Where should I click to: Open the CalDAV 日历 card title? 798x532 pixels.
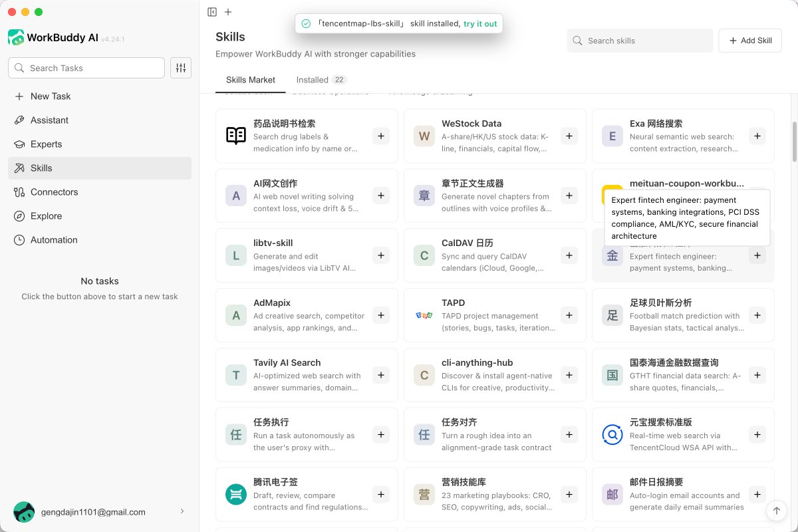[467, 243]
